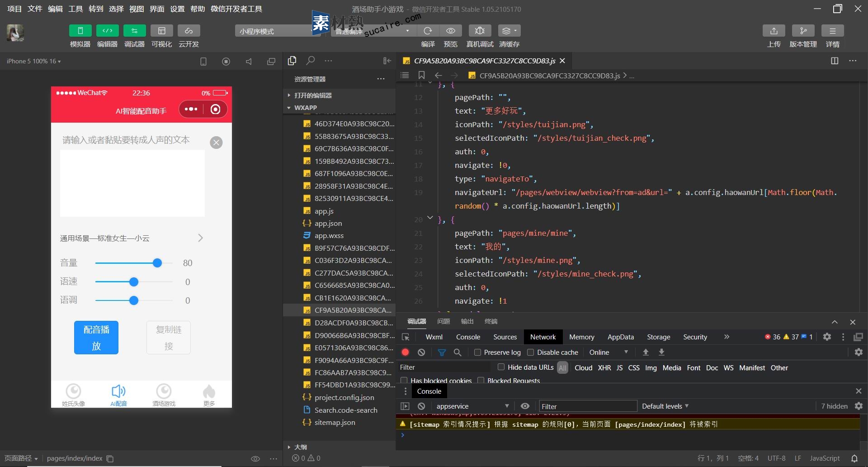
Task: Click the 编译 compile refresh icon
Action: coord(428,31)
